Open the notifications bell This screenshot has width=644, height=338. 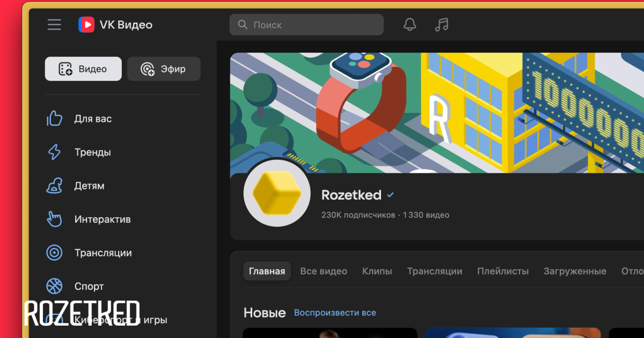click(409, 25)
